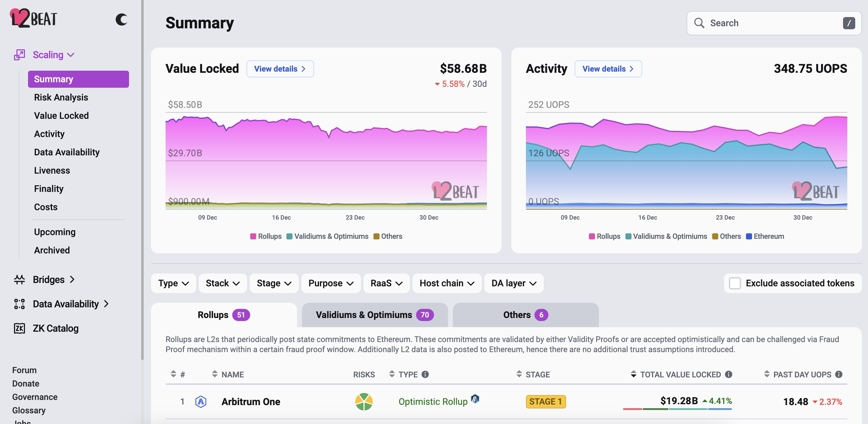This screenshot has width=868, height=424.
Task: Click the Arbitrum One project logo
Action: pyautogui.click(x=201, y=401)
